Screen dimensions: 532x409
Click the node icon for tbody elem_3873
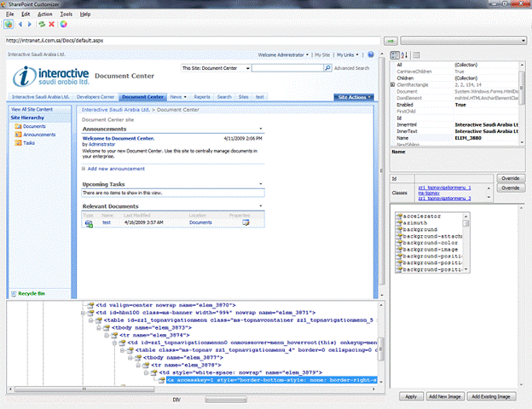click(x=107, y=327)
